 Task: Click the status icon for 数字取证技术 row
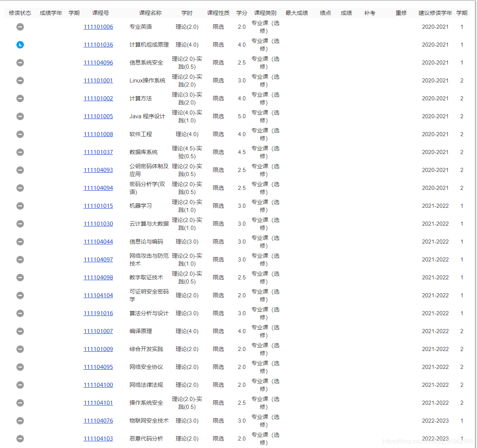[20, 278]
